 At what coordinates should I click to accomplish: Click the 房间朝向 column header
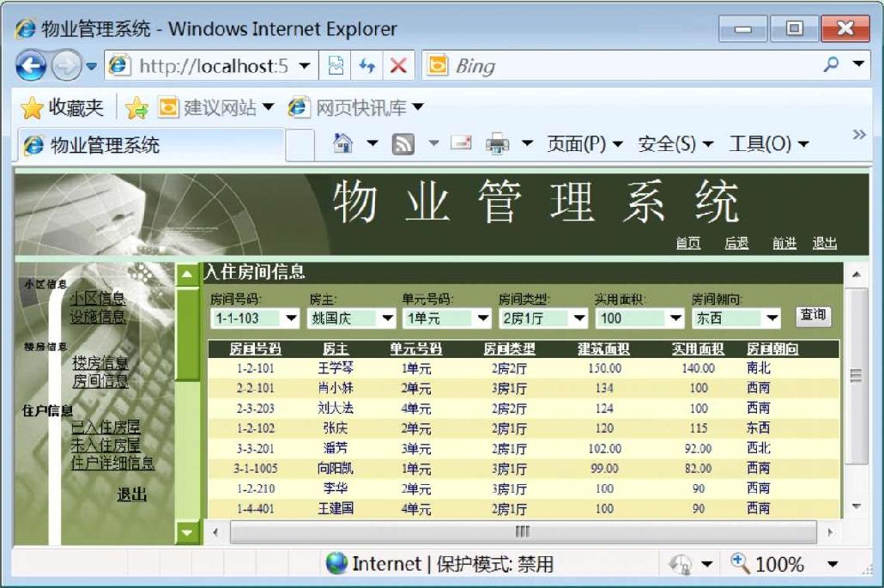[x=773, y=349]
